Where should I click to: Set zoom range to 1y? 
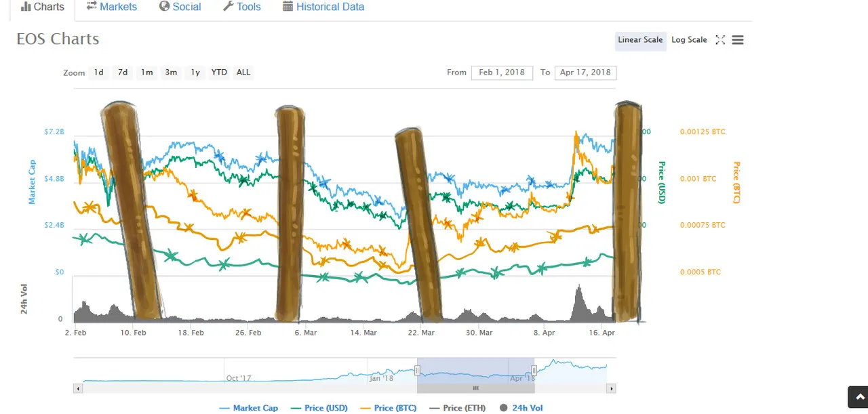pyautogui.click(x=195, y=73)
